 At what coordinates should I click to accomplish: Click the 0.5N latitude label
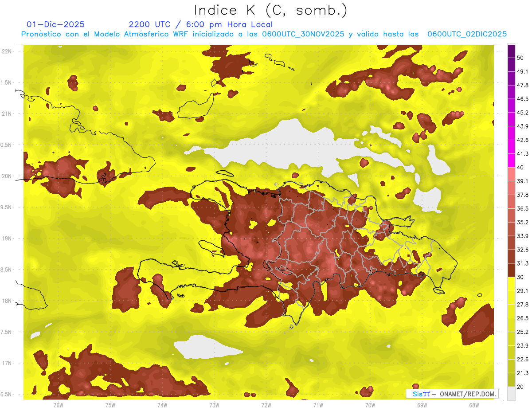click(7, 145)
